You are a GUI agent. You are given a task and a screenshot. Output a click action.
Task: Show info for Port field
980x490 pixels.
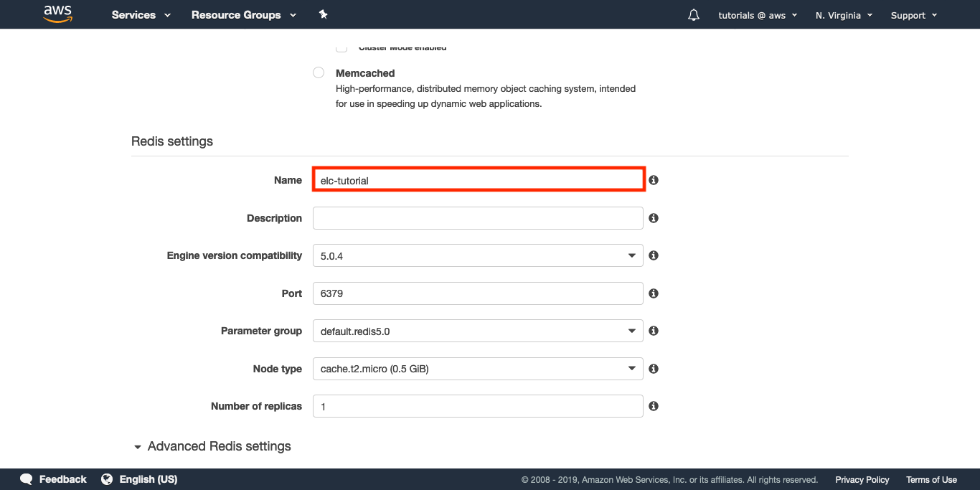(x=654, y=293)
